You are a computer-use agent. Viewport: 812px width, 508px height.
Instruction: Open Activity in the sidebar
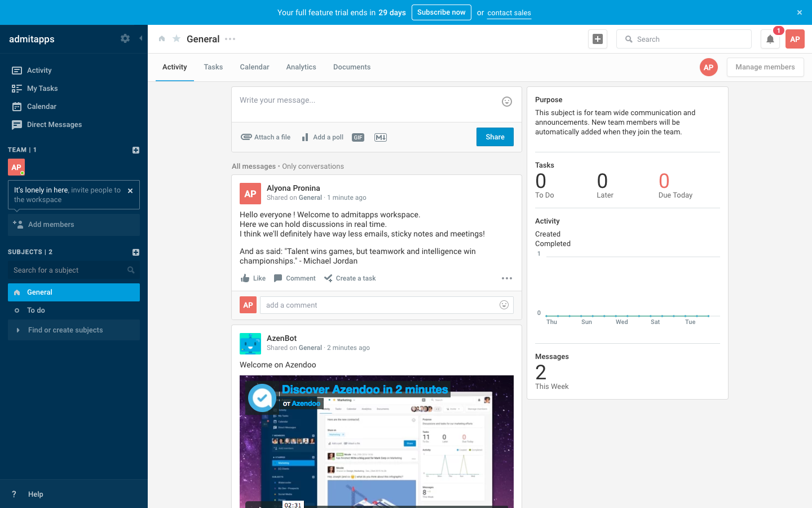point(74,71)
